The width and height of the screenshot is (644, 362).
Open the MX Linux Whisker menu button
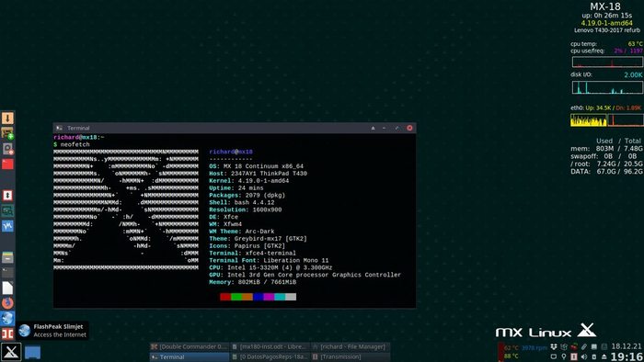11,352
